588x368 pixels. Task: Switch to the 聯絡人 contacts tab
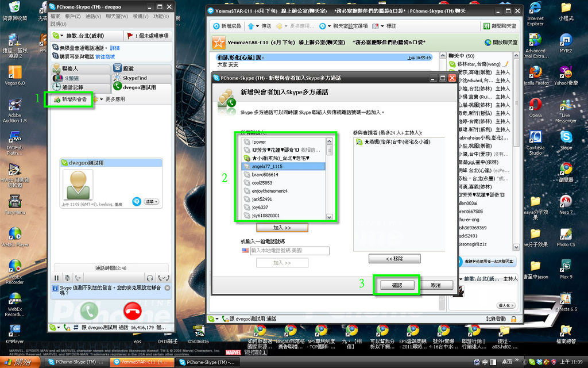click(81, 68)
